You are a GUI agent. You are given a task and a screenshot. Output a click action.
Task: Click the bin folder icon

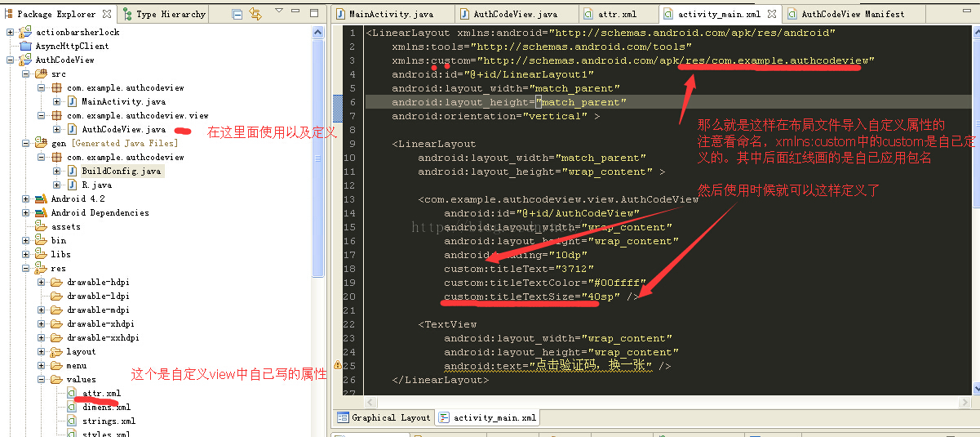click(x=41, y=240)
